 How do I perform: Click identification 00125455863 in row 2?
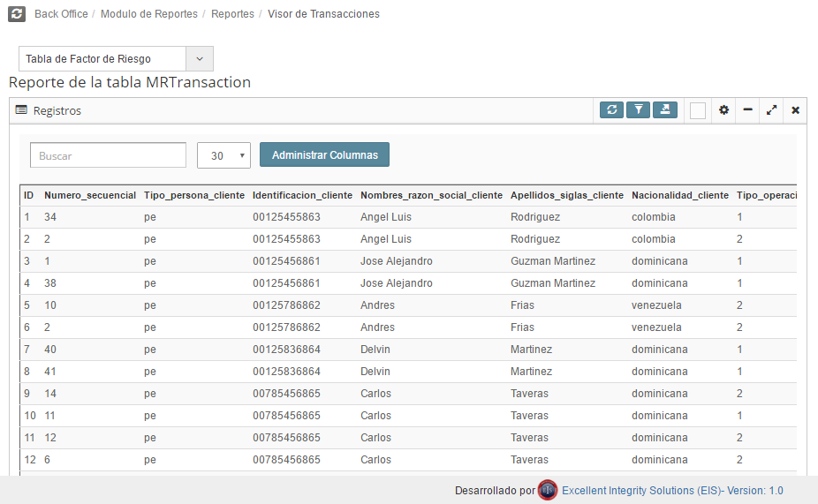(x=286, y=239)
